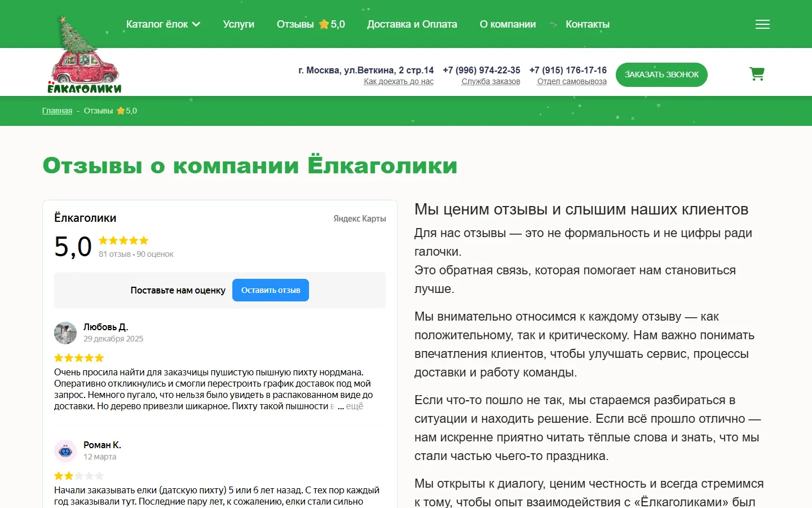Viewport: 812px width, 508px height.
Task: Click the Оставить отзыв button
Action: (271, 290)
